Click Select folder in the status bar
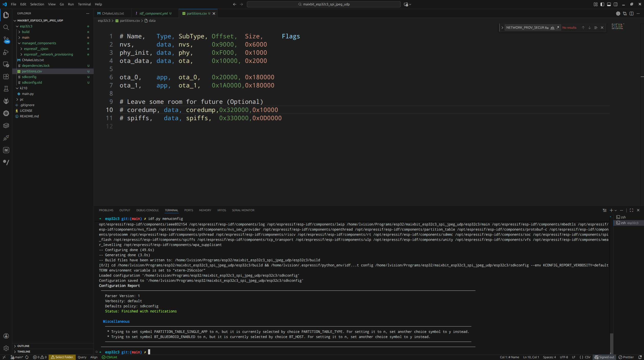Screen dimensions: 644x360 pos(62,357)
